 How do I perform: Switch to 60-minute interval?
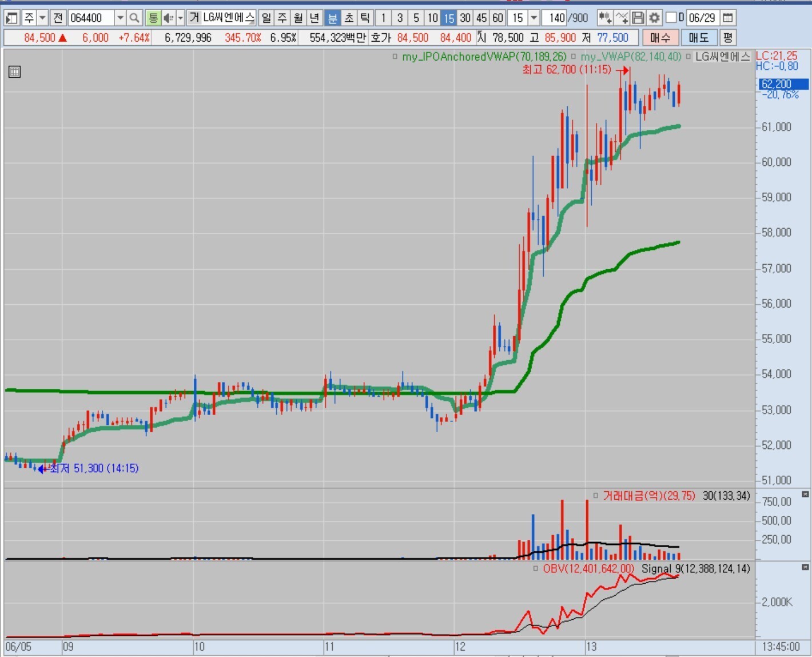tap(498, 18)
